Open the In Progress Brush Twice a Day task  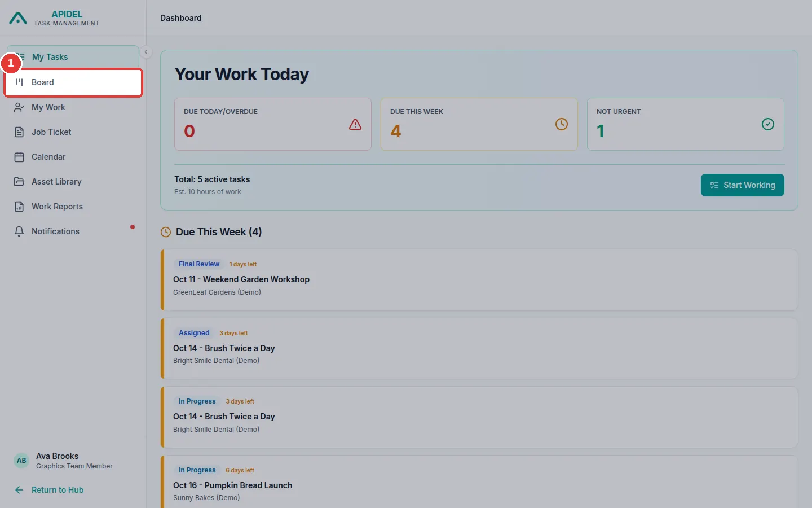479,417
